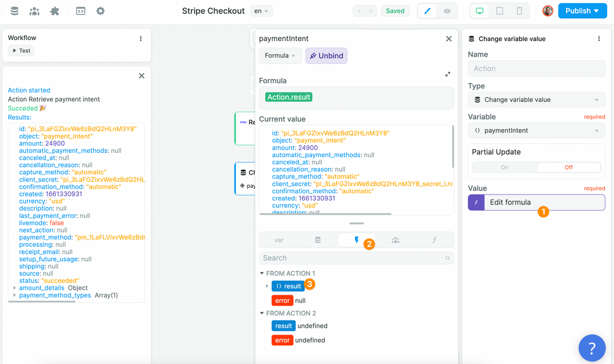Open the language dropdown showing en
Image resolution: width=614 pixels, height=364 pixels.
(x=262, y=11)
